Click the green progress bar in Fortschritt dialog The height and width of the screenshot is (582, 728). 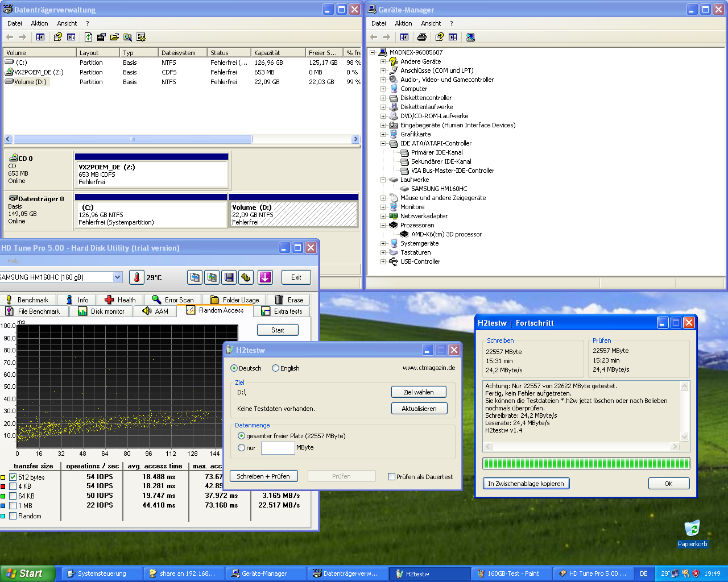(x=586, y=463)
